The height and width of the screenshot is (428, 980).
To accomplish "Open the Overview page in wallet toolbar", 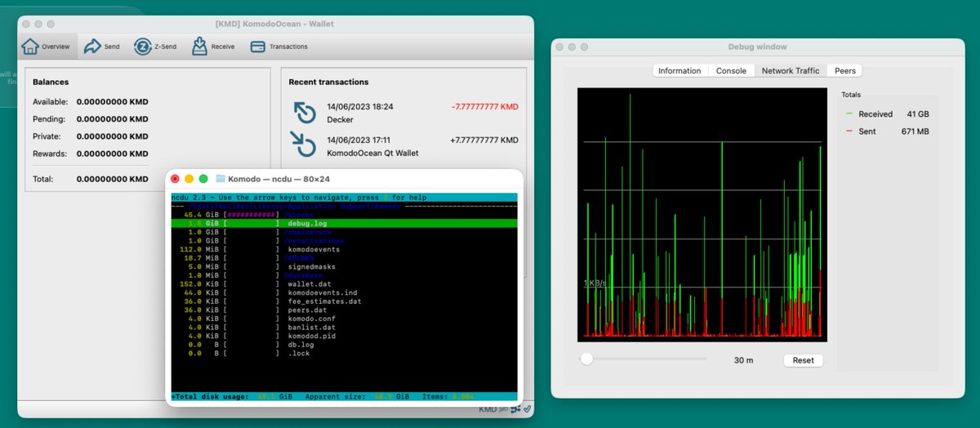I will (x=48, y=47).
